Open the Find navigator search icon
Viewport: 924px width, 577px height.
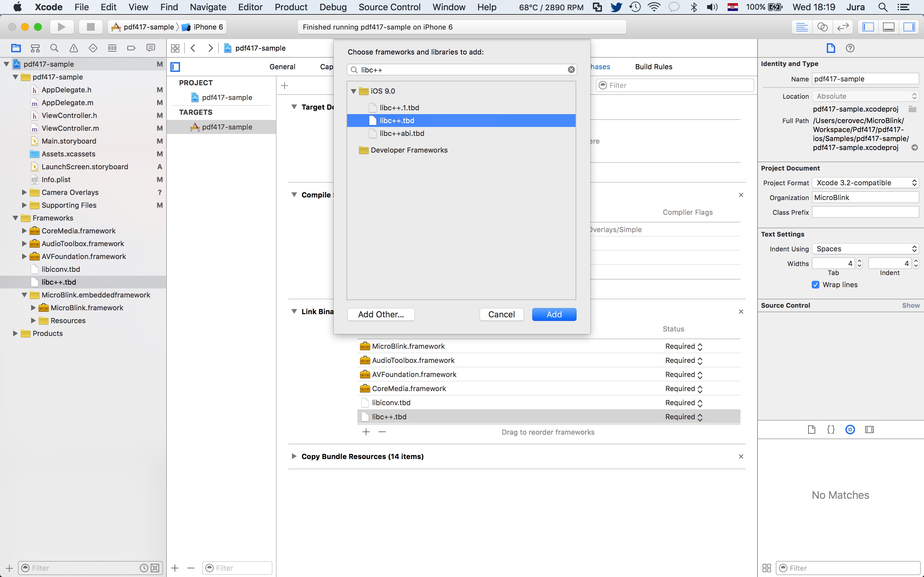click(x=54, y=48)
